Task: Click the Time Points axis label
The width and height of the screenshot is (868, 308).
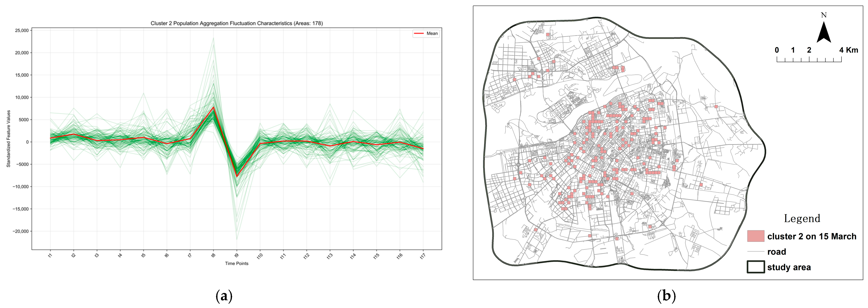Action: tap(237, 264)
